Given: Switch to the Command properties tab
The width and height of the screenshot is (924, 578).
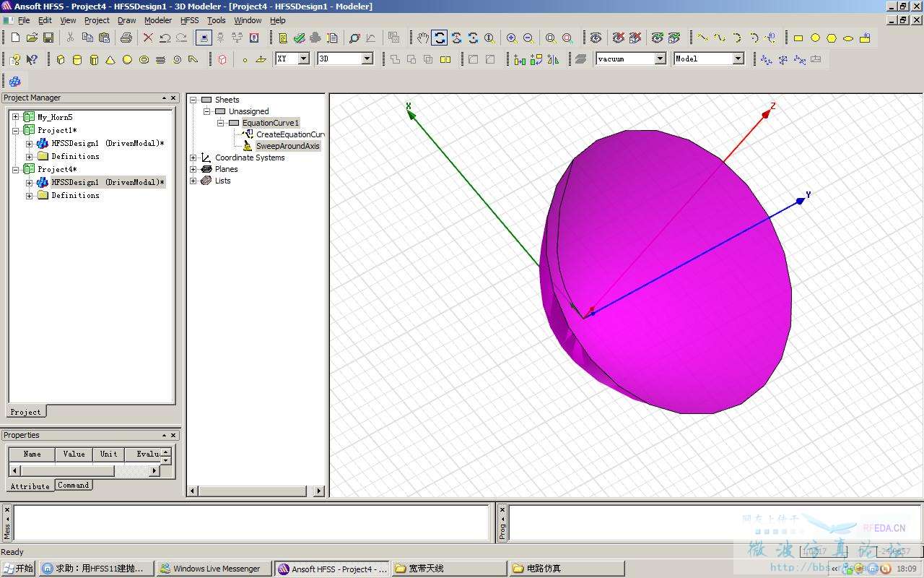Looking at the screenshot, I should point(74,486).
